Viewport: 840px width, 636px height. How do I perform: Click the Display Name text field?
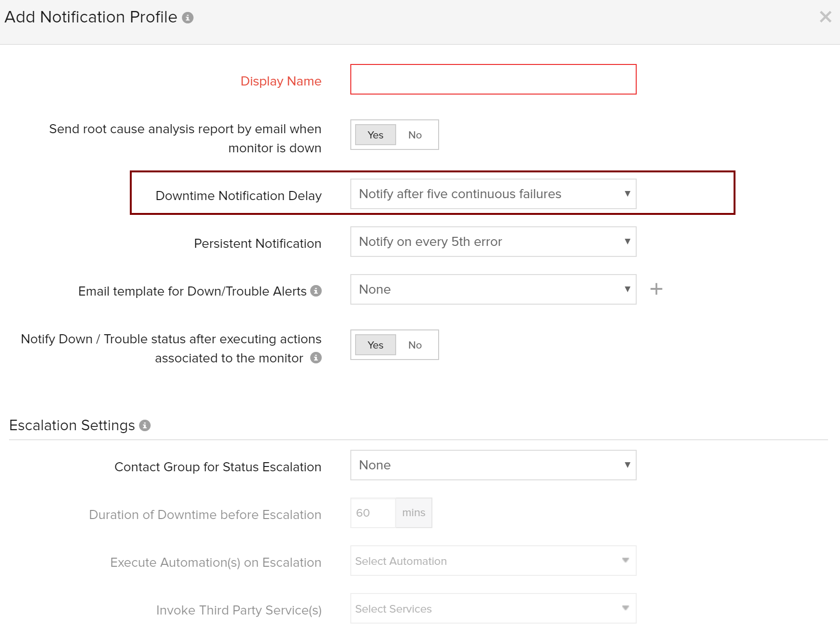pyautogui.click(x=493, y=79)
